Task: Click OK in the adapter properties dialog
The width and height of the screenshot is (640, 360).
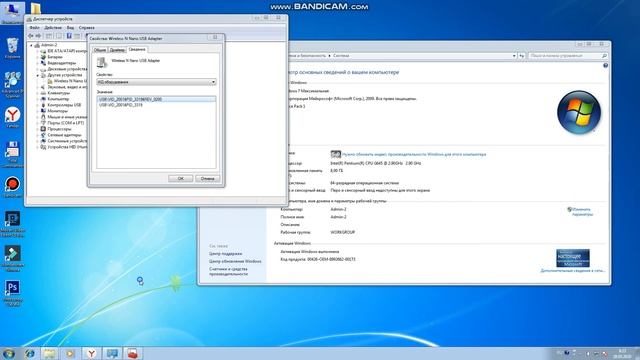Action: coord(180,178)
